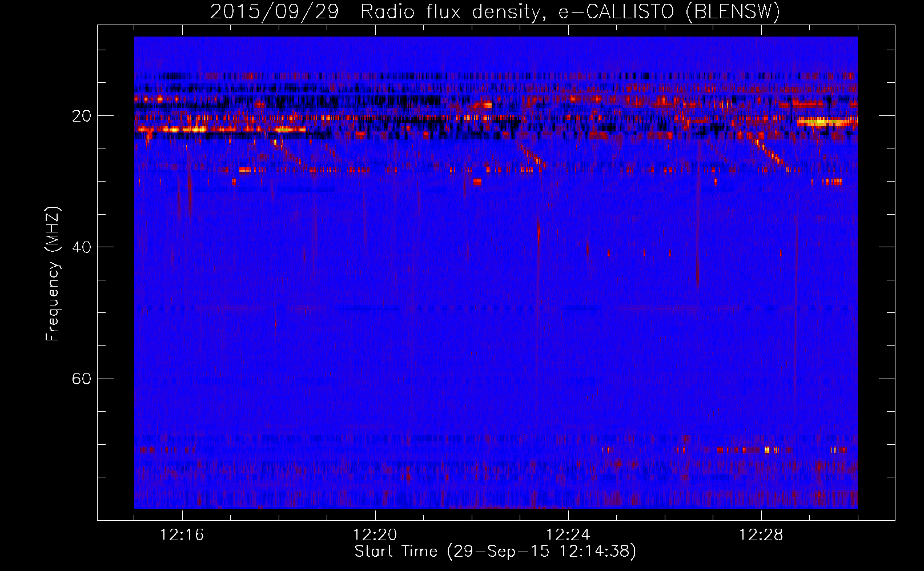The width and height of the screenshot is (924, 571).
Task: Click the plot title "2015/09/29 Radio flux density, e-CALLISTO (BLENSW)"
Action: (x=495, y=11)
